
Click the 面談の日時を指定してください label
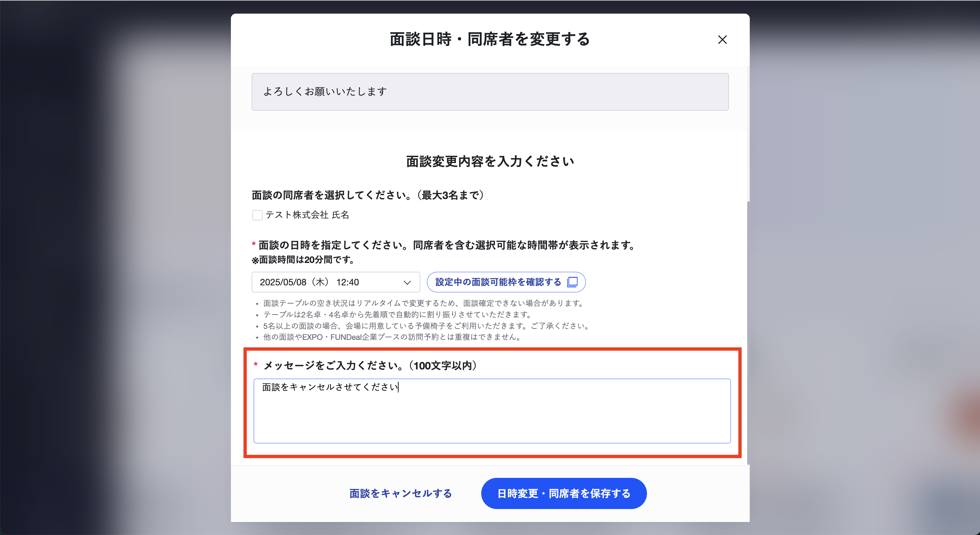[447, 245]
